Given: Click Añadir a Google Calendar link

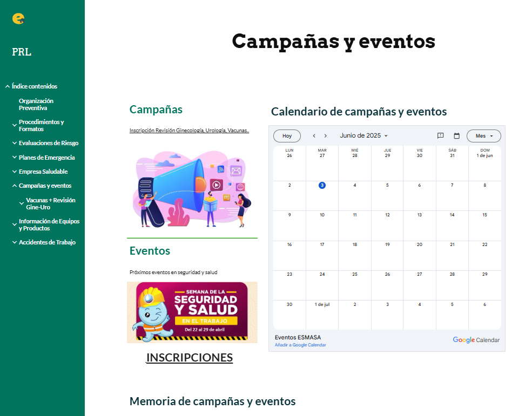Looking at the screenshot, I should click(300, 345).
